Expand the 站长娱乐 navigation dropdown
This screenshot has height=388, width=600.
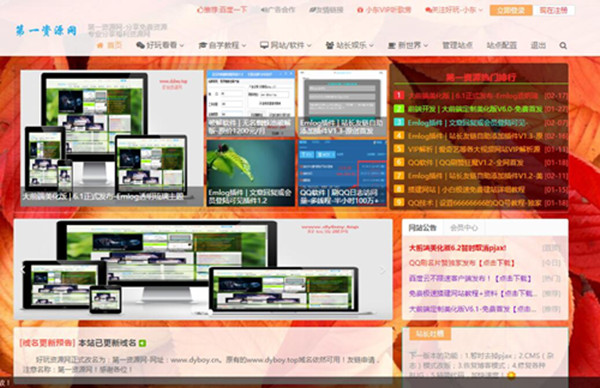(349, 45)
